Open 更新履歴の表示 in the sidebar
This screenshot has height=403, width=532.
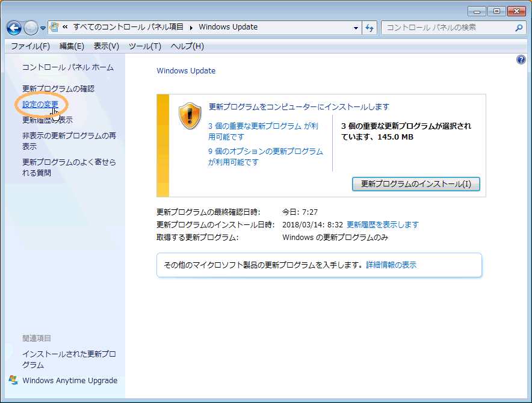[48, 120]
